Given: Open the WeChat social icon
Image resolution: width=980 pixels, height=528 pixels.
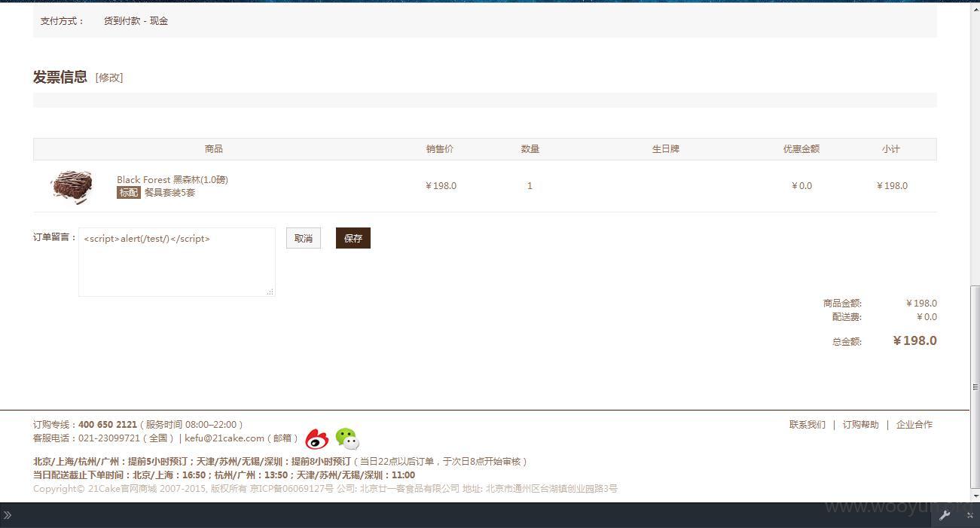Looking at the screenshot, I should click(x=347, y=438).
